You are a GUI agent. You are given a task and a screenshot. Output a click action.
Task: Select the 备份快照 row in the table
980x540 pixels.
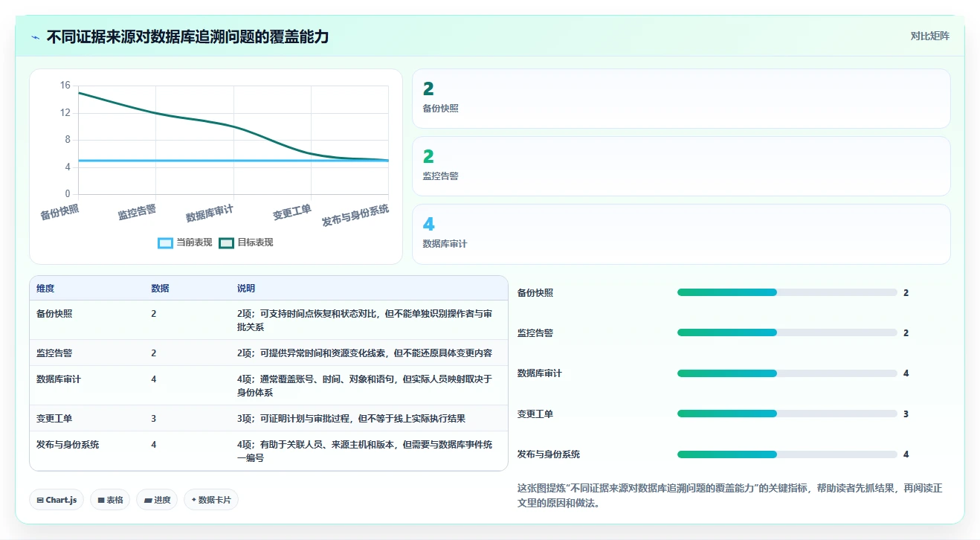[x=268, y=321]
